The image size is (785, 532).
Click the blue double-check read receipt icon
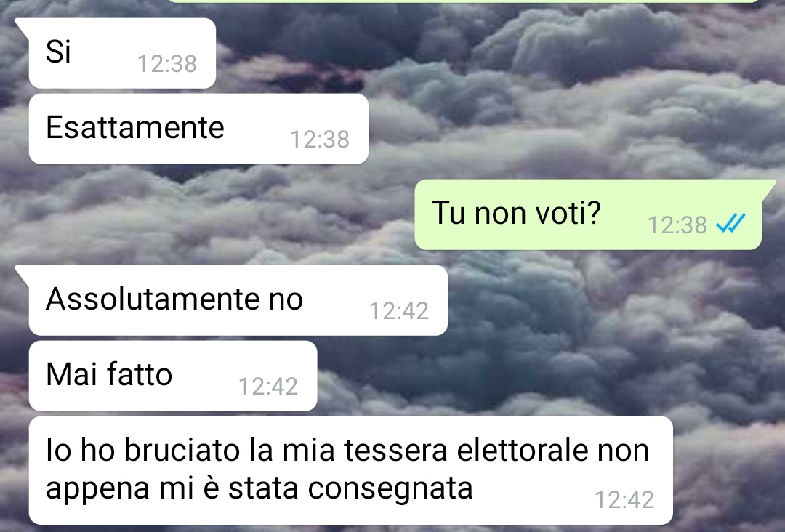(x=730, y=223)
